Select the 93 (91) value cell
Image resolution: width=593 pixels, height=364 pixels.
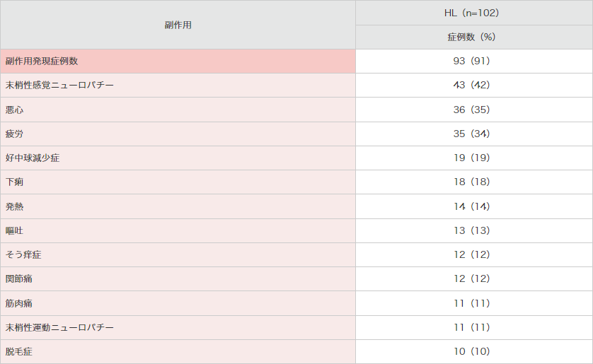coord(472,61)
